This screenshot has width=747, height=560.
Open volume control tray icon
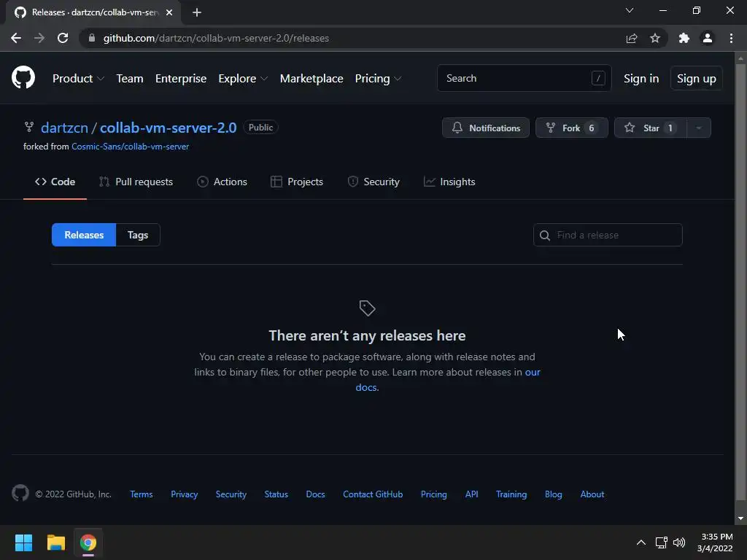(679, 542)
